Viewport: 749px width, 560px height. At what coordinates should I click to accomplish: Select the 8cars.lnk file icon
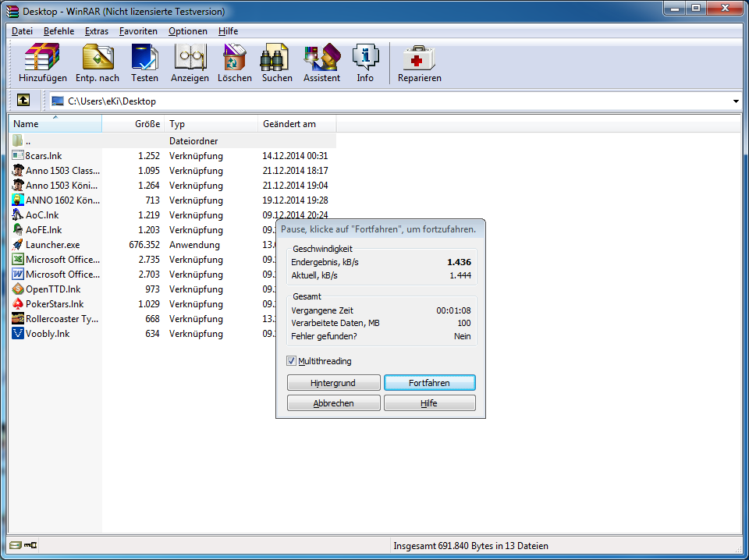18,156
